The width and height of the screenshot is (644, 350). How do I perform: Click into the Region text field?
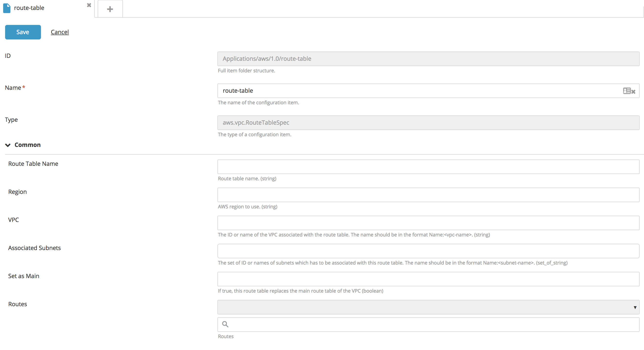(x=428, y=195)
